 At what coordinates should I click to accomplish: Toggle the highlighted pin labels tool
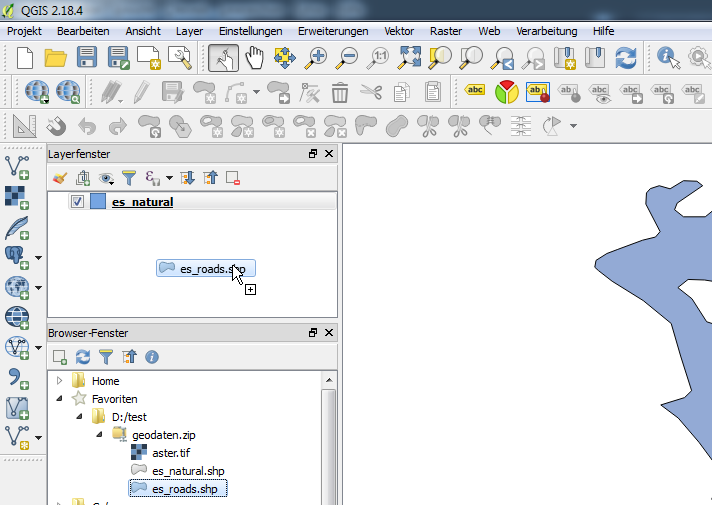pyautogui.click(x=538, y=92)
